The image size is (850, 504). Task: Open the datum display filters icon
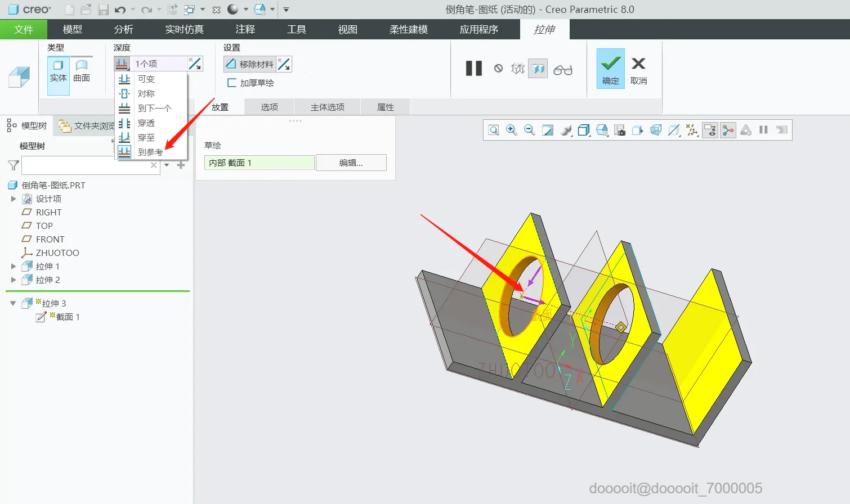pyautogui.click(x=692, y=130)
